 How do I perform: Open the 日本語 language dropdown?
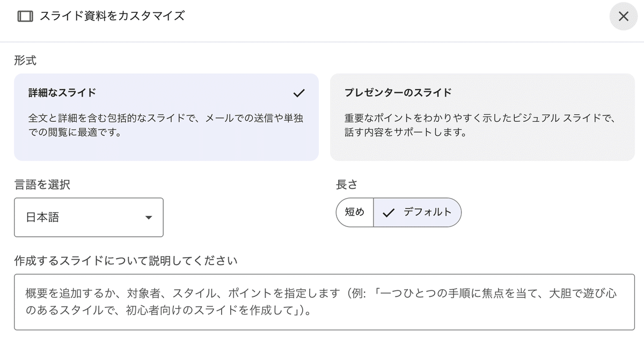coord(89,217)
